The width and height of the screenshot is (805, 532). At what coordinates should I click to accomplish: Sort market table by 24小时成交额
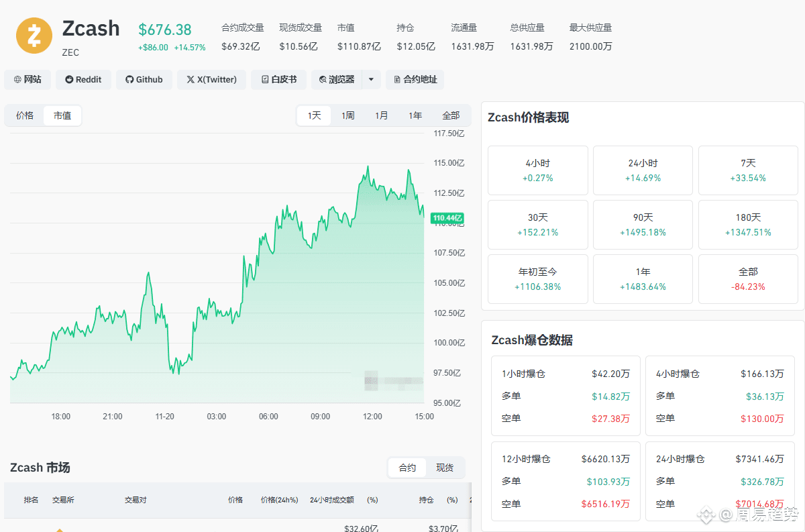331,500
